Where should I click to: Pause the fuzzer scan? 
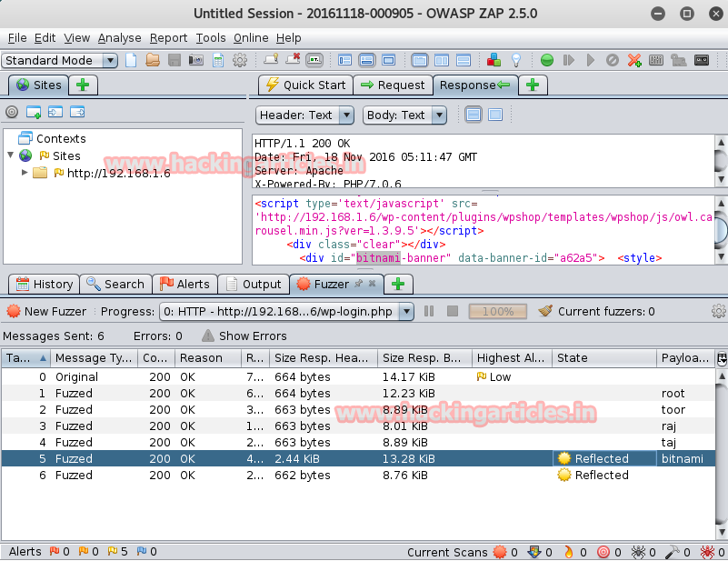[429, 311]
